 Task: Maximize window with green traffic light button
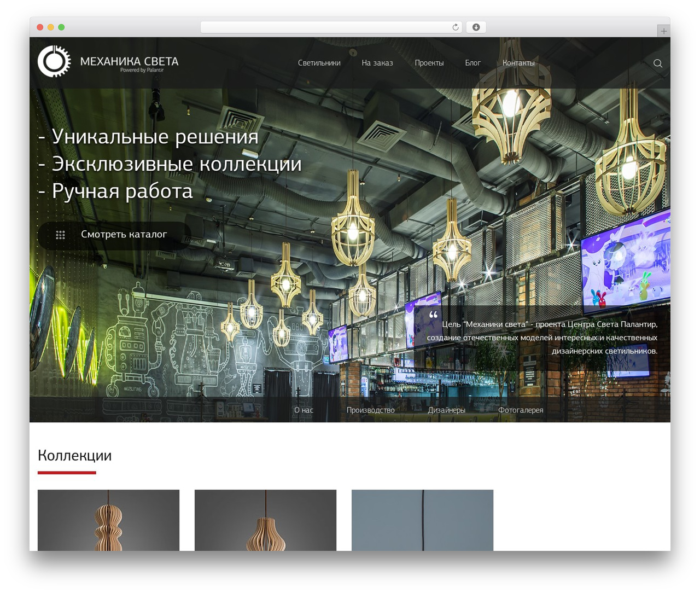click(61, 27)
